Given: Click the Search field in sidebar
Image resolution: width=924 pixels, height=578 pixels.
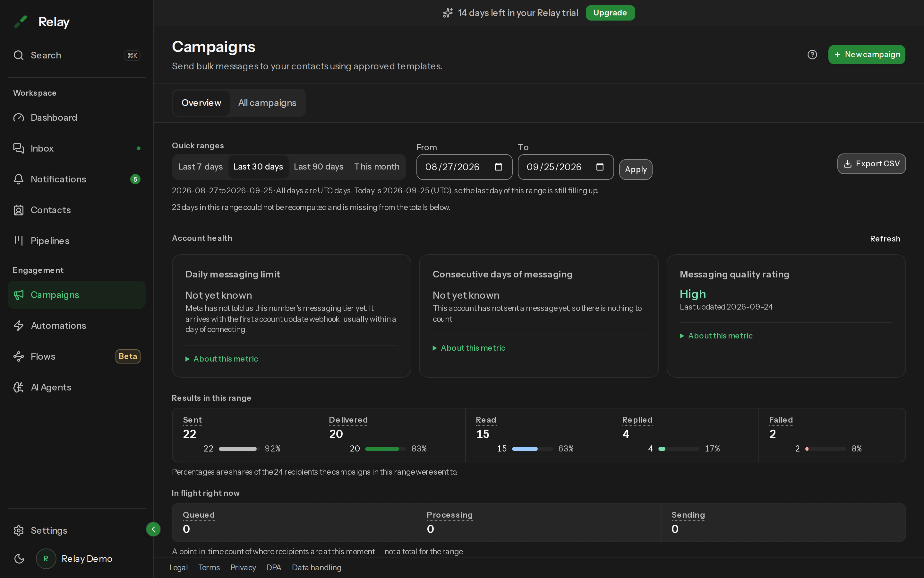Looking at the screenshot, I should (x=76, y=55).
